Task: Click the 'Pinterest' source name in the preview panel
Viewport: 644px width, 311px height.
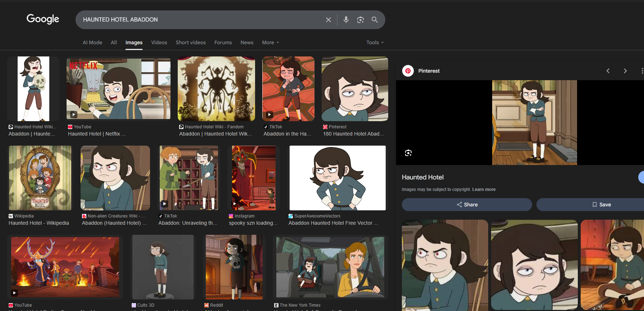Action: pos(429,71)
